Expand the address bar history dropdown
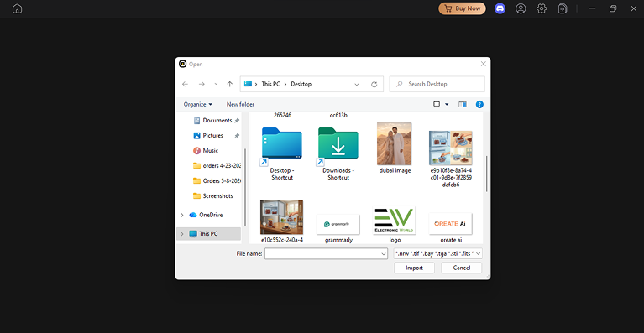Viewport: 644px width, 333px height. pos(357,85)
